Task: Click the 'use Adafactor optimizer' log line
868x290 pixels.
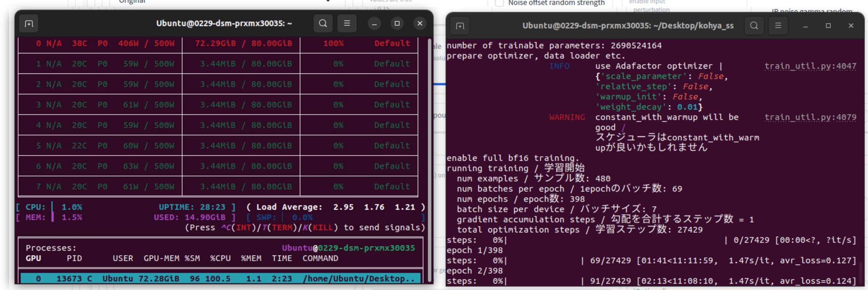Action: click(x=658, y=66)
